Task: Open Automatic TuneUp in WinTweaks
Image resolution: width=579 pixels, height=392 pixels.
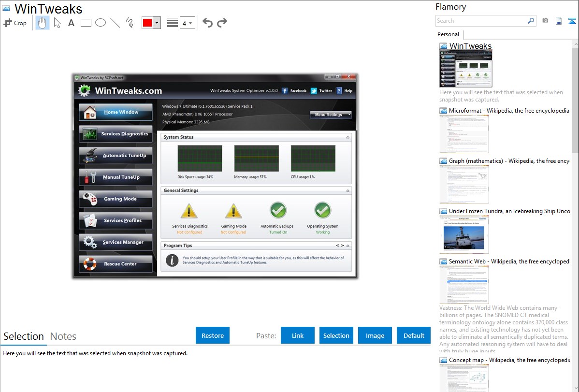Action: click(x=116, y=156)
